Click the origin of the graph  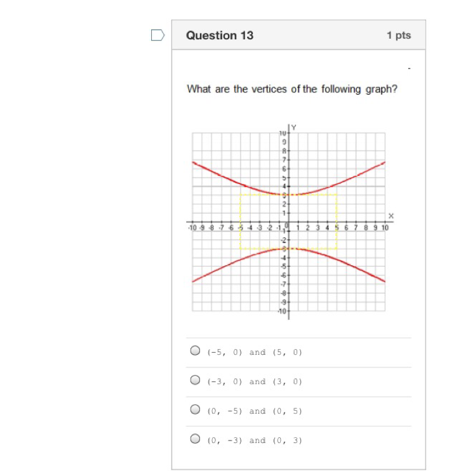point(289,221)
